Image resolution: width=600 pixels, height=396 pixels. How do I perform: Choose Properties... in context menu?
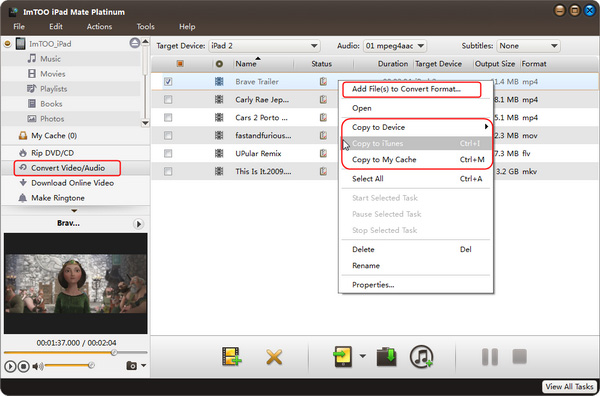[416, 285]
